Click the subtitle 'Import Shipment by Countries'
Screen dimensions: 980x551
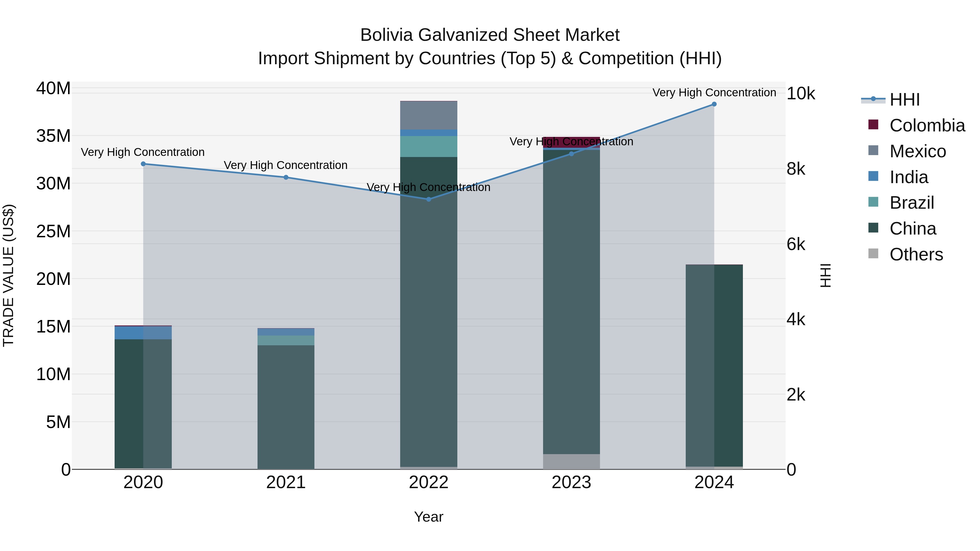[x=377, y=59]
